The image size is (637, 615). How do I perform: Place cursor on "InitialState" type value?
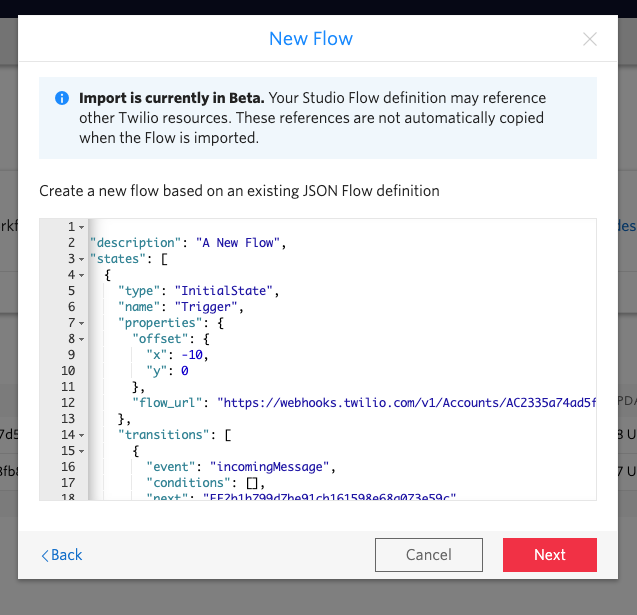pyautogui.click(x=224, y=291)
